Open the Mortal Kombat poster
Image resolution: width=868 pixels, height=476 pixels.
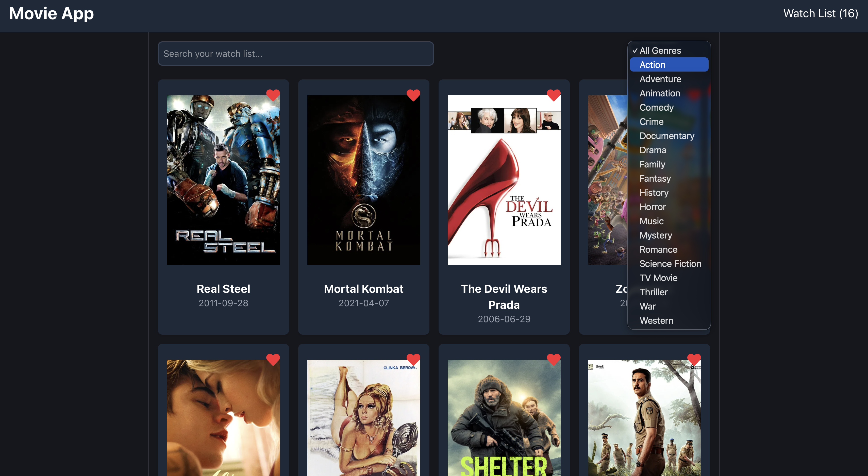(x=364, y=180)
